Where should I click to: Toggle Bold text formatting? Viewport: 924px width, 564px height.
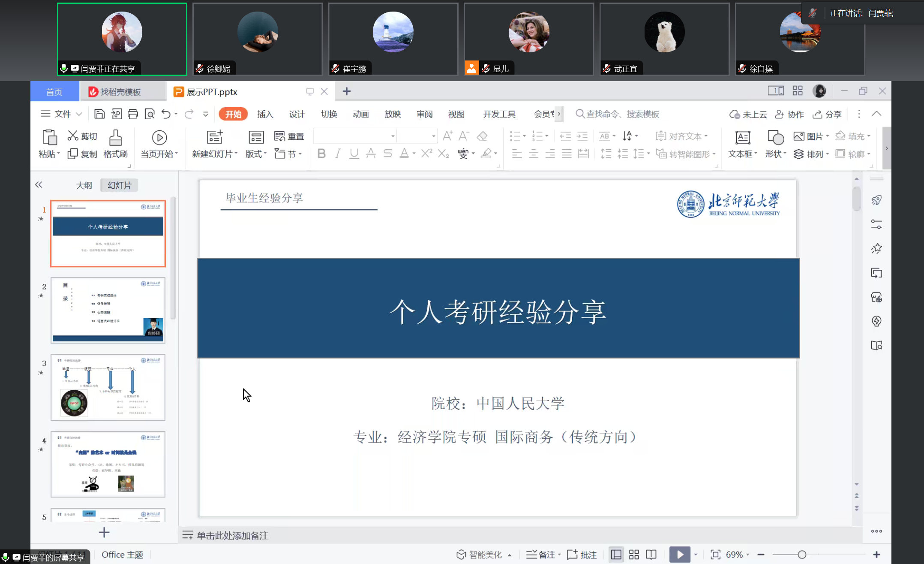321,154
